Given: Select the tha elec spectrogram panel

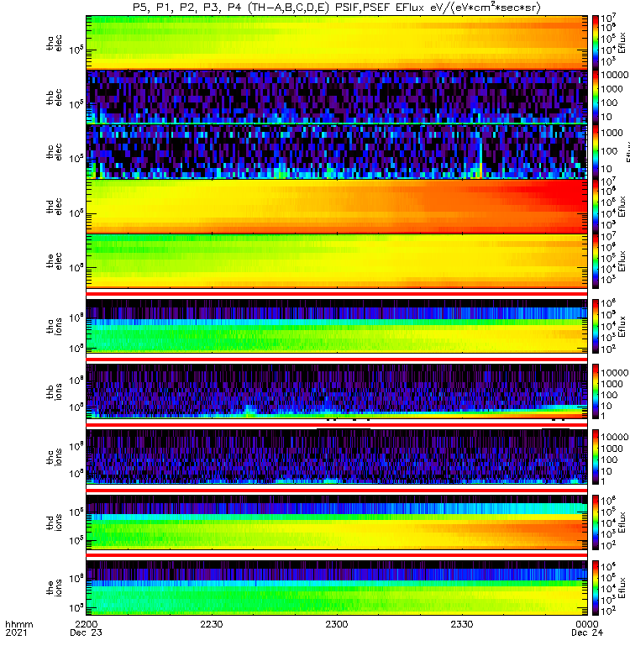Looking at the screenshot, I should point(337,43).
